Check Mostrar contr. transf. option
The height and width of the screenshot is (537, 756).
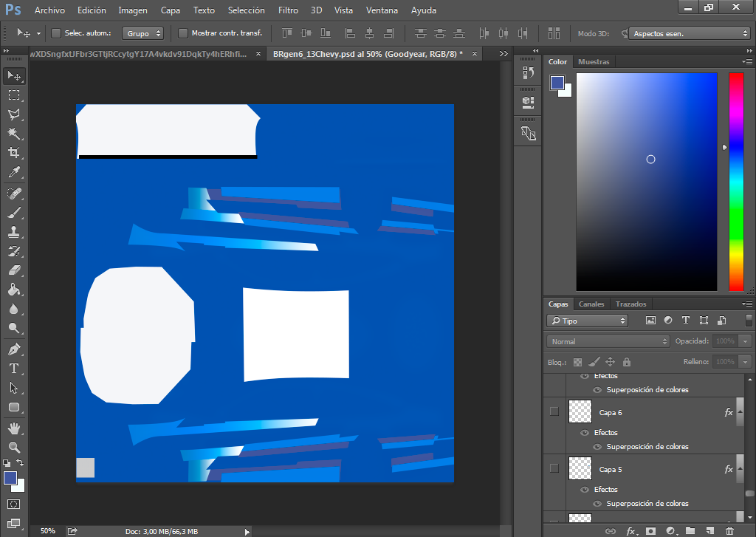(x=183, y=33)
